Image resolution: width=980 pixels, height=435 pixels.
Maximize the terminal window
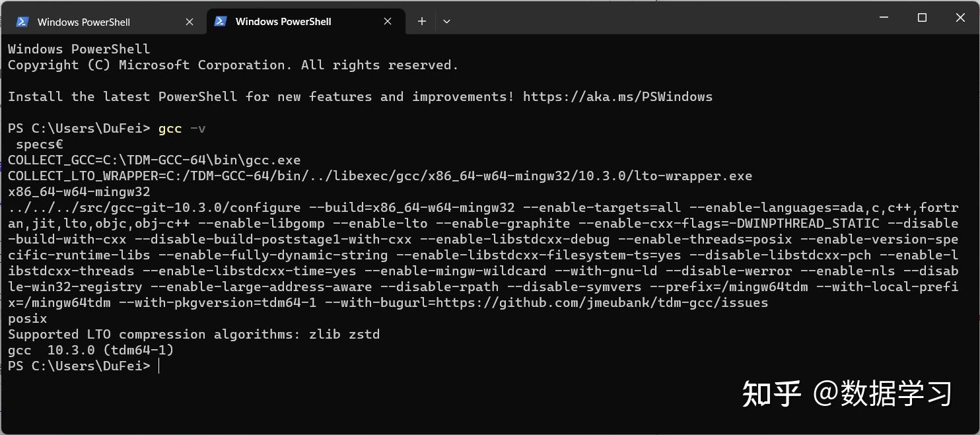(922, 18)
